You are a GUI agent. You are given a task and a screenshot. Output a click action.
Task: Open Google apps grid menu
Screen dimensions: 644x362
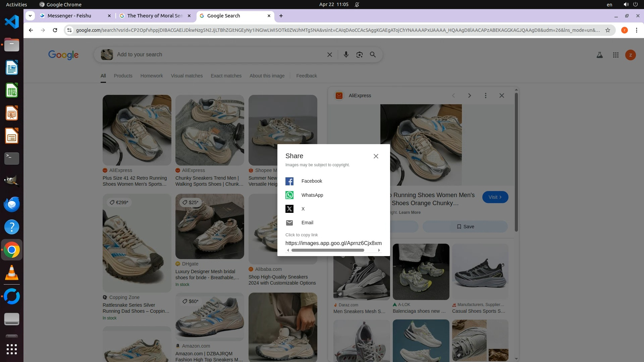(615, 55)
